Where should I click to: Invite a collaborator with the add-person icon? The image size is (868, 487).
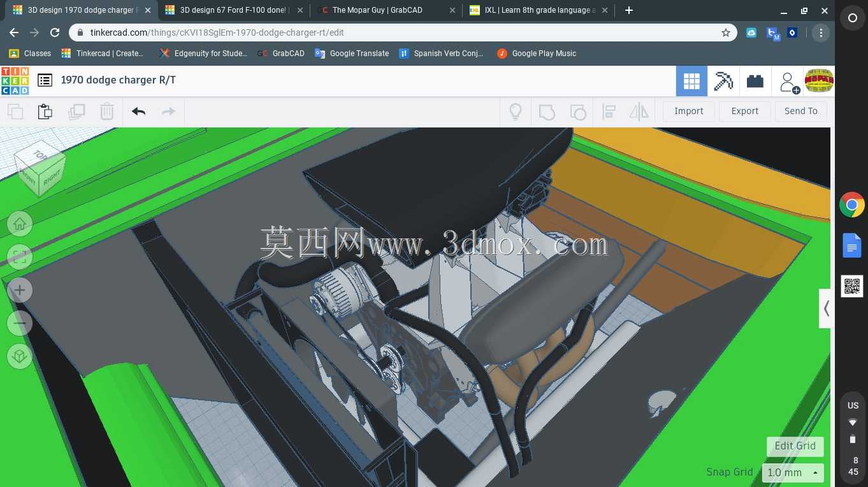coord(788,82)
